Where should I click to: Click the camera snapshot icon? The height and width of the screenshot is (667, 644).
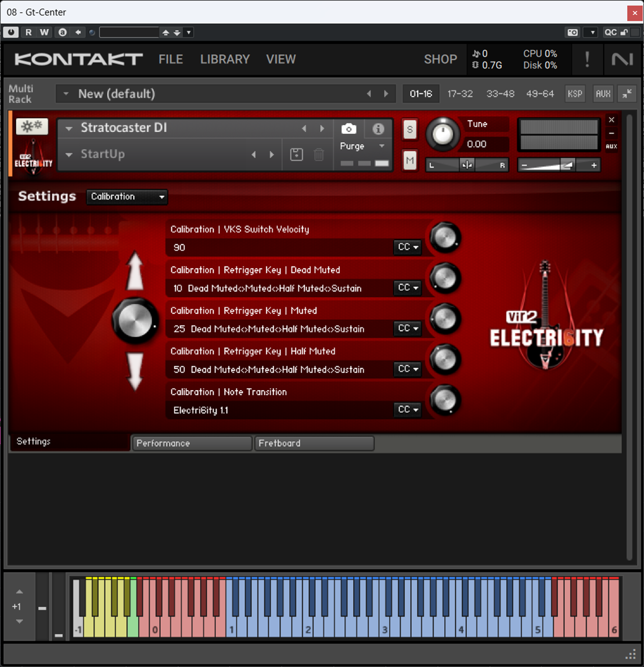[348, 129]
